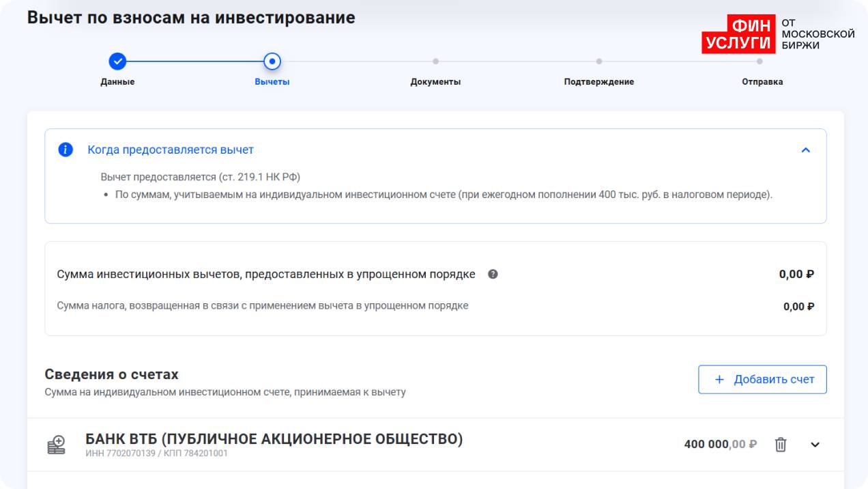Toggle the 'Когда предоставляется вычет' heading
The height and width of the screenshot is (489, 868).
[171, 150]
